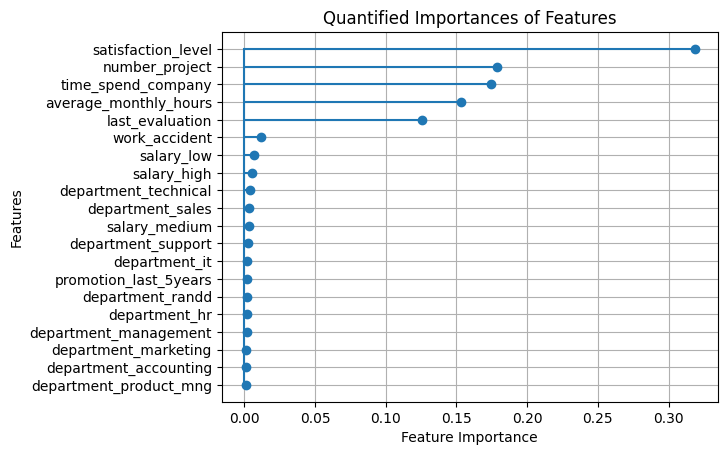Viewport: 727px width, 455px height.
Task: Click the number_project data point marker
Action: pos(497,67)
